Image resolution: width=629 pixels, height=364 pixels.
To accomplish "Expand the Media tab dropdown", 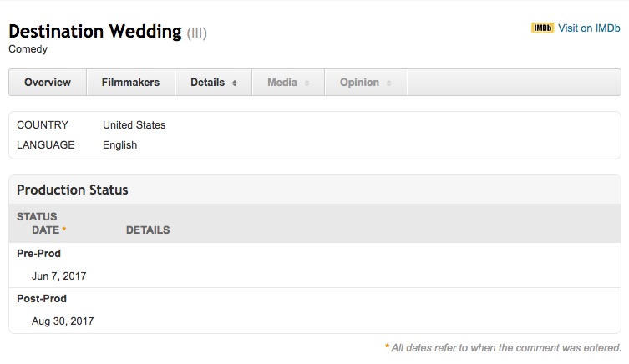I will tap(288, 83).
